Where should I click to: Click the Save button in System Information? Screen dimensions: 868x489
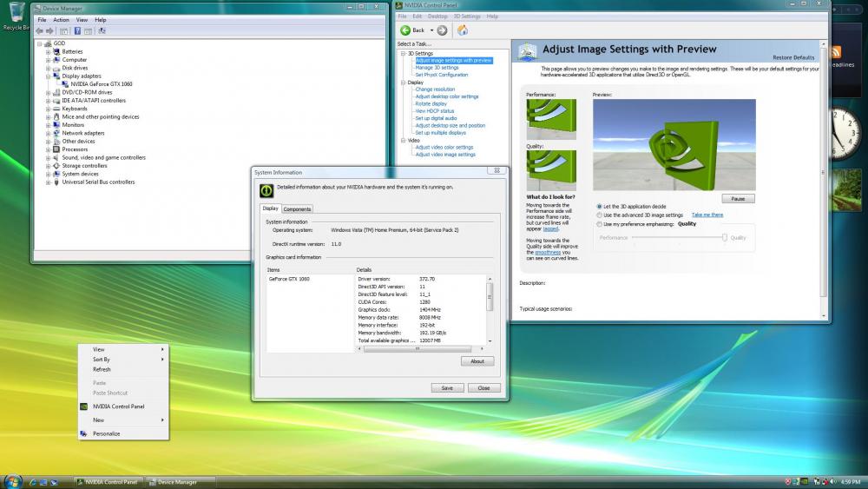pos(447,388)
